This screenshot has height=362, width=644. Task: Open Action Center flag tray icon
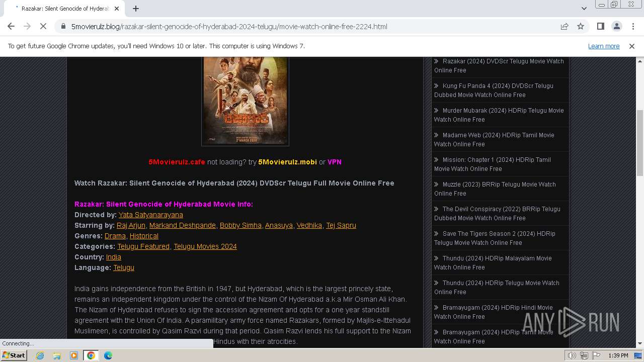[x=596, y=355]
